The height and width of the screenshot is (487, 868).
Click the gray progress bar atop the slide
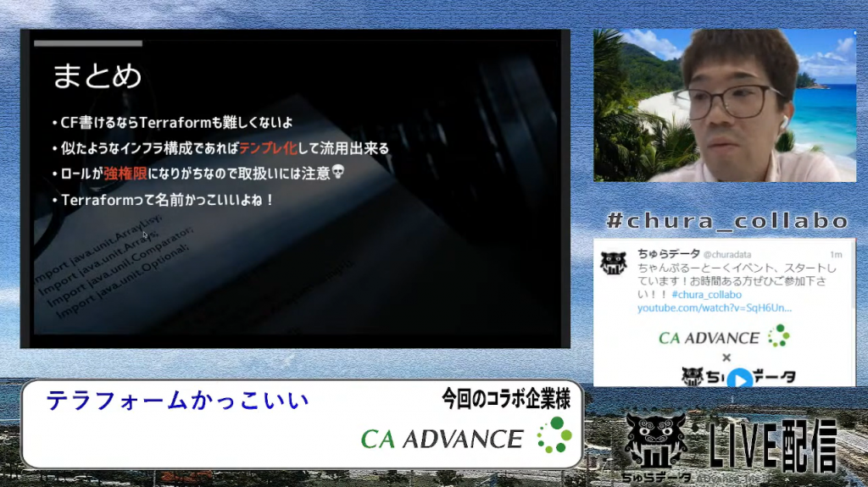[88, 43]
